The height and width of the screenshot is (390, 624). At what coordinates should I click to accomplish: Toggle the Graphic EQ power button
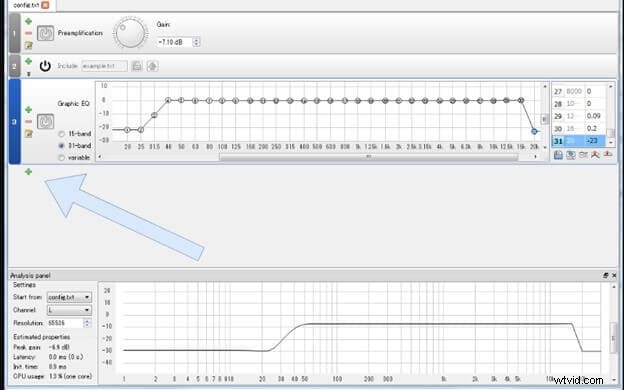pos(45,122)
